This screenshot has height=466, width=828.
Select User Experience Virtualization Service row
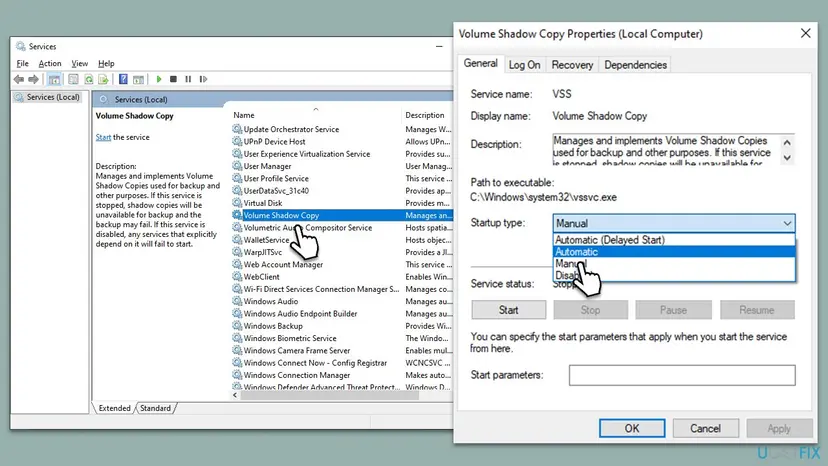342,154
